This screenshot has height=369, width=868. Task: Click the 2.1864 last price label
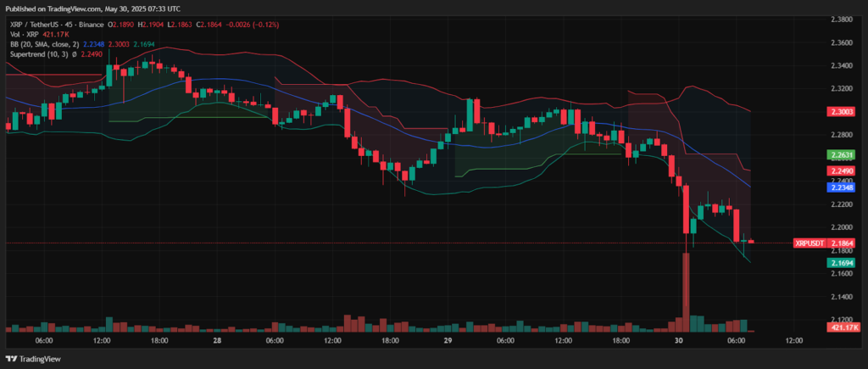coord(842,243)
